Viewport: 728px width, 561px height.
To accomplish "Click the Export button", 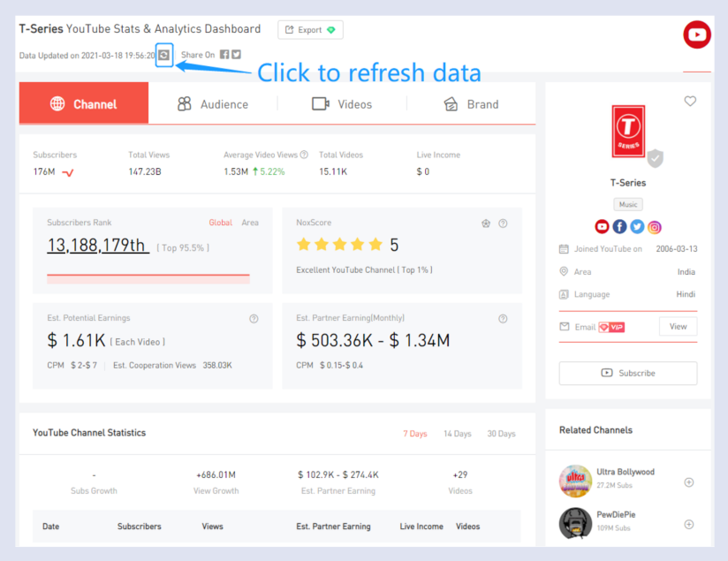I will tap(310, 30).
